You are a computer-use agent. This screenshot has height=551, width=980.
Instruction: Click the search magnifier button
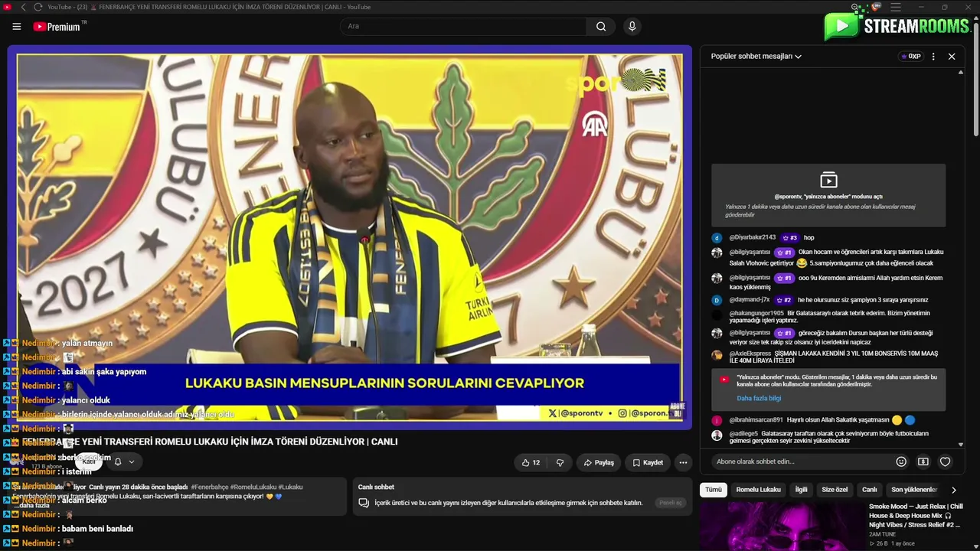[601, 26]
